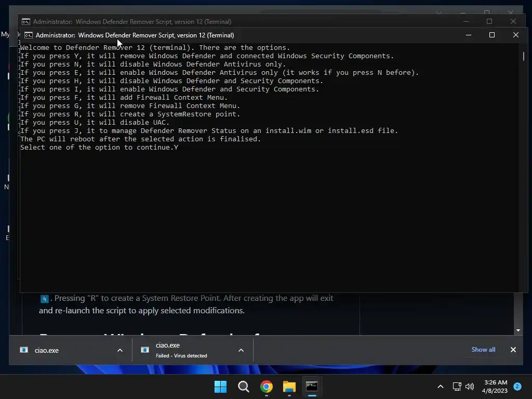Open taskbar Search
The image size is (532, 399).
point(243,387)
